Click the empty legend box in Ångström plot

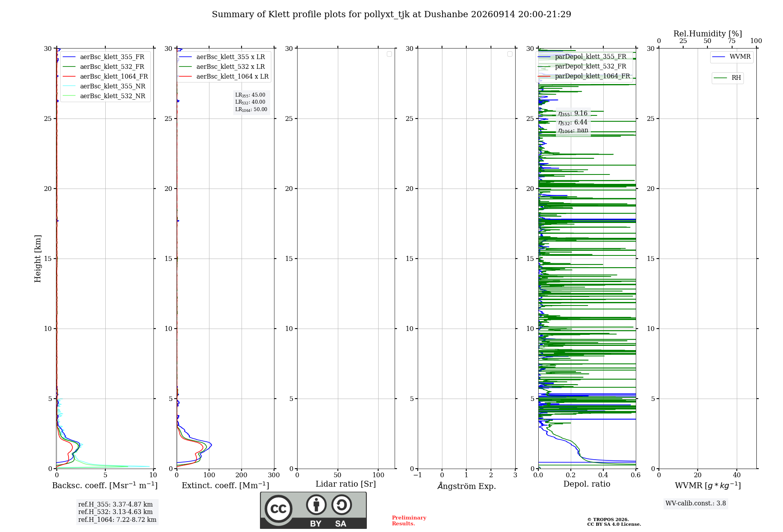[510, 54]
